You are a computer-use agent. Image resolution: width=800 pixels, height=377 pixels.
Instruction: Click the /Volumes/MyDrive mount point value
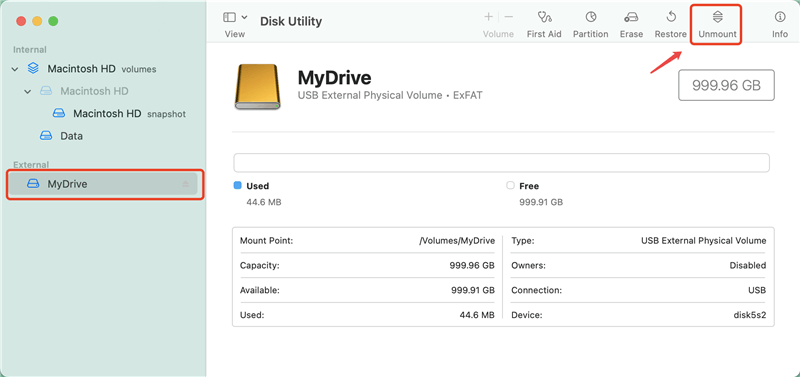point(457,241)
